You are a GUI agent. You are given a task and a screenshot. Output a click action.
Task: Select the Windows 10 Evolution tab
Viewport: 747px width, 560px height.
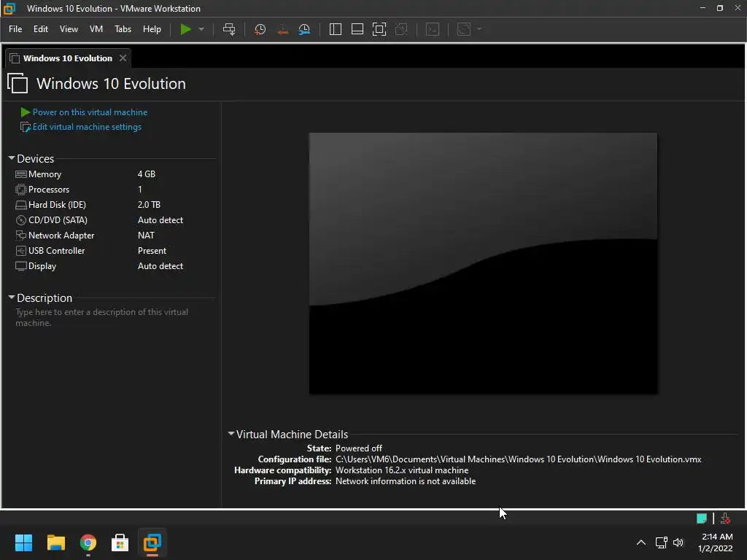68,58
